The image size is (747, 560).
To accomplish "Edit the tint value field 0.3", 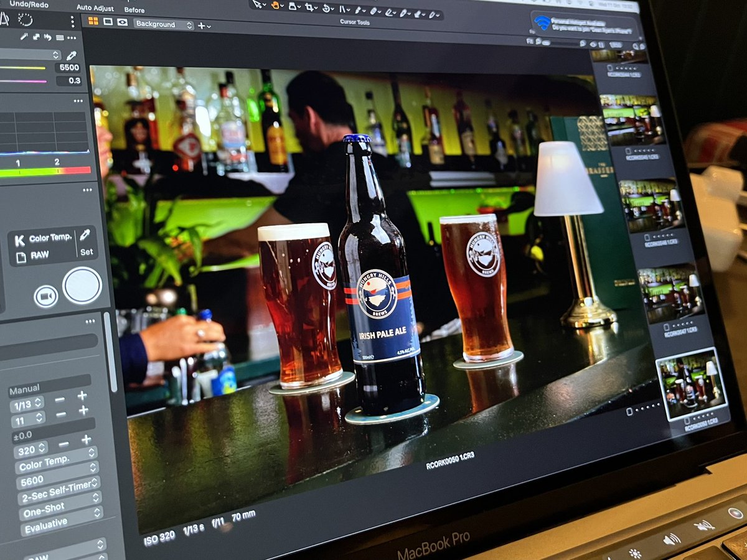I will [x=69, y=81].
